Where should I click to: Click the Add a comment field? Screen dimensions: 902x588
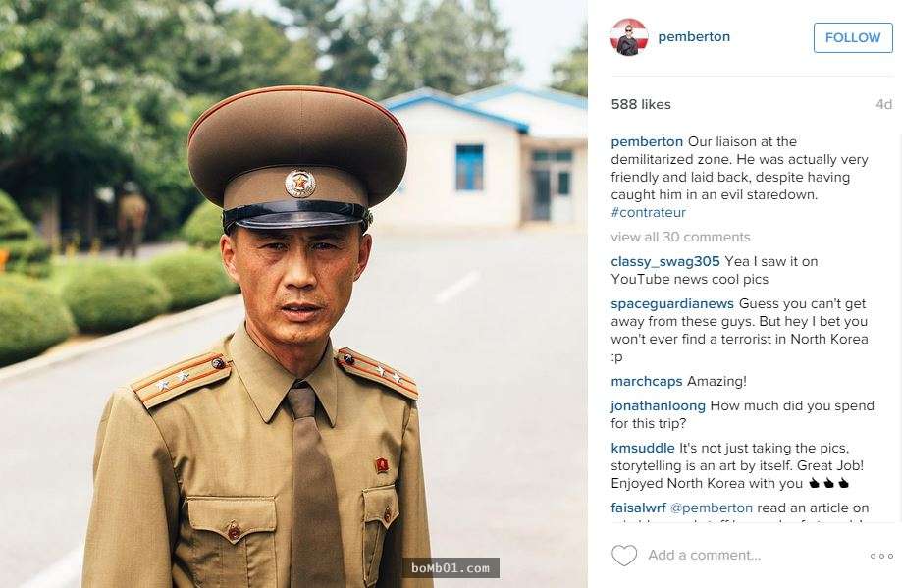pos(704,556)
